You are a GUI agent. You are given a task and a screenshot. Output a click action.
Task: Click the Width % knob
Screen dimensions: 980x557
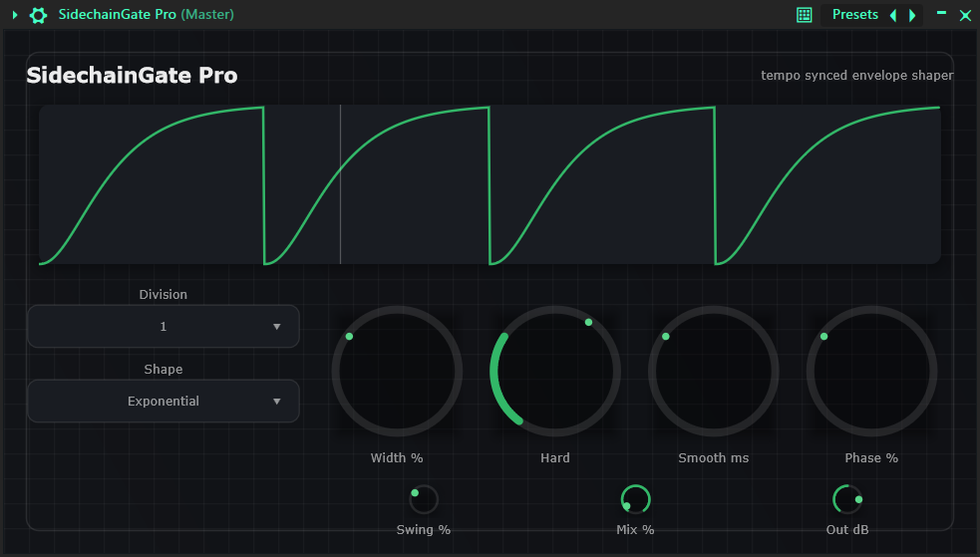397,371
